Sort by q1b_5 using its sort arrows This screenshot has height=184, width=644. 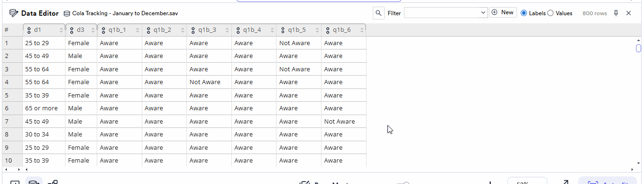pyautogui.click(x=317, y=30)
